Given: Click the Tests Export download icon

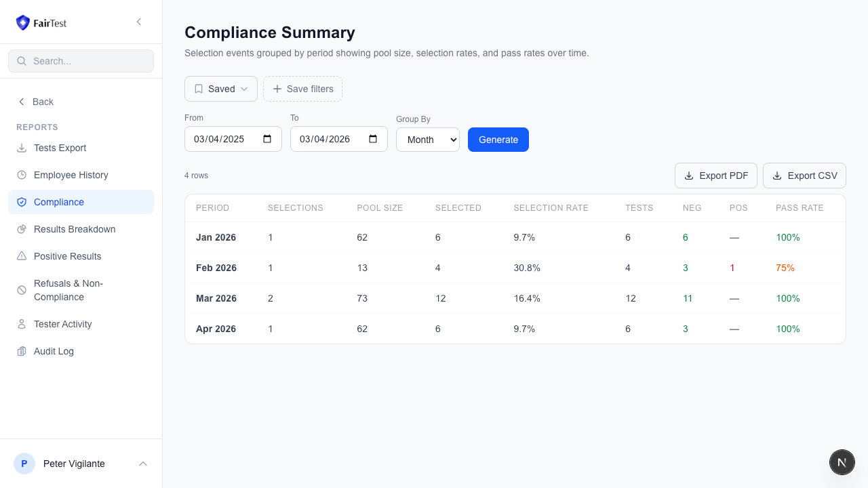Looking at the screenshot, I should [x=22, y=148].
